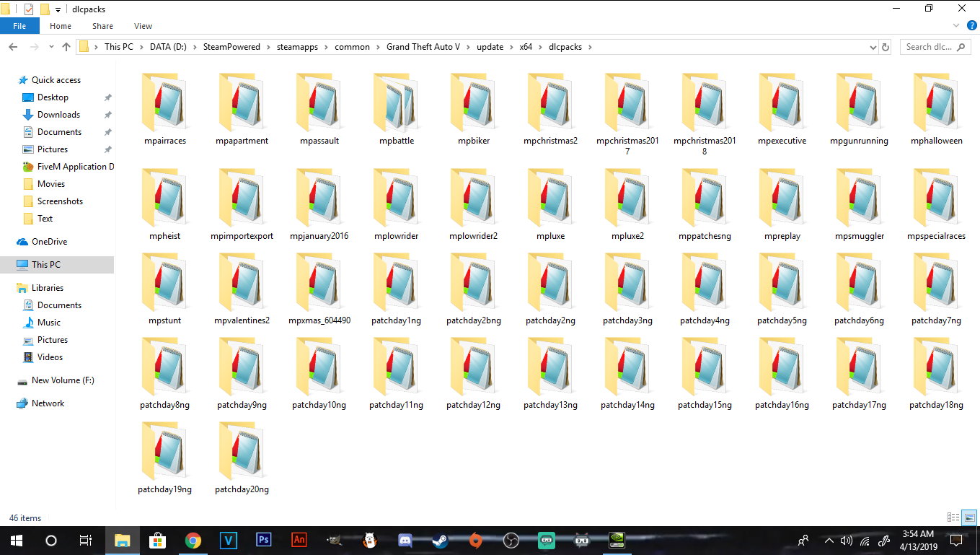Switch to Large icons view layout
This screenshot has width=980, height=555.
click(x=969, y=517)
